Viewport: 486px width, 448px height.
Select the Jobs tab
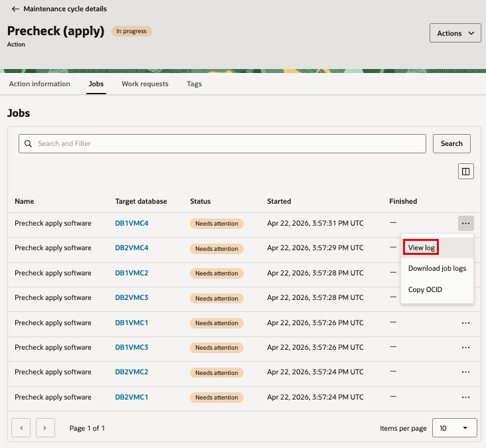[96, 84]
